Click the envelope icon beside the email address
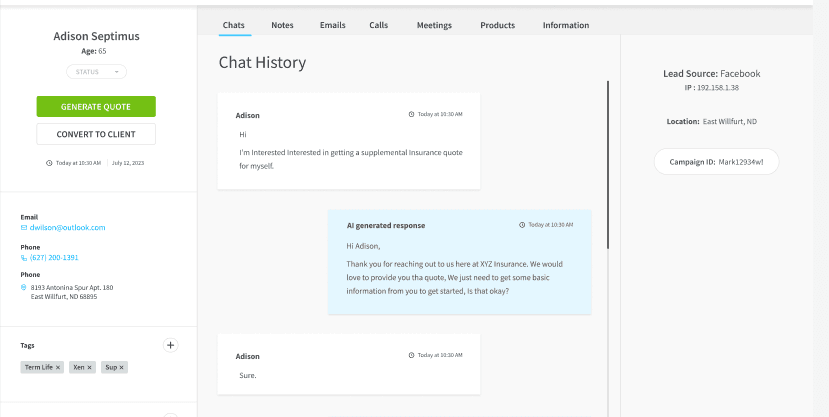This screenshot has width=829, height=417. [24, 228]
